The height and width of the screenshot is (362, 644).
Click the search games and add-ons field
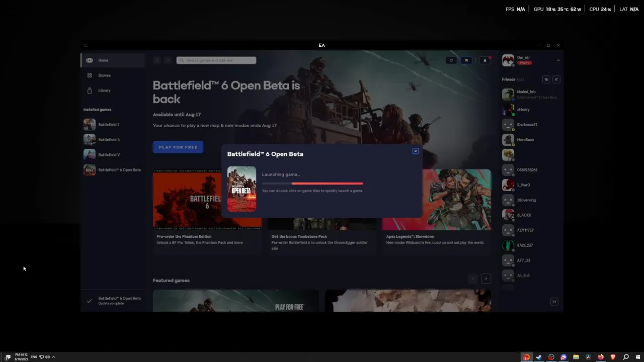(216, 60)
